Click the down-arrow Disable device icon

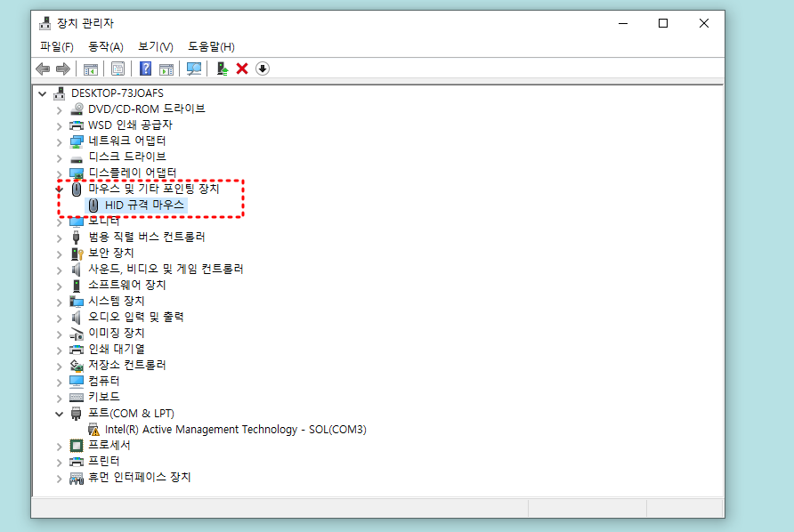pyautogui.click(x=263, y=69)
